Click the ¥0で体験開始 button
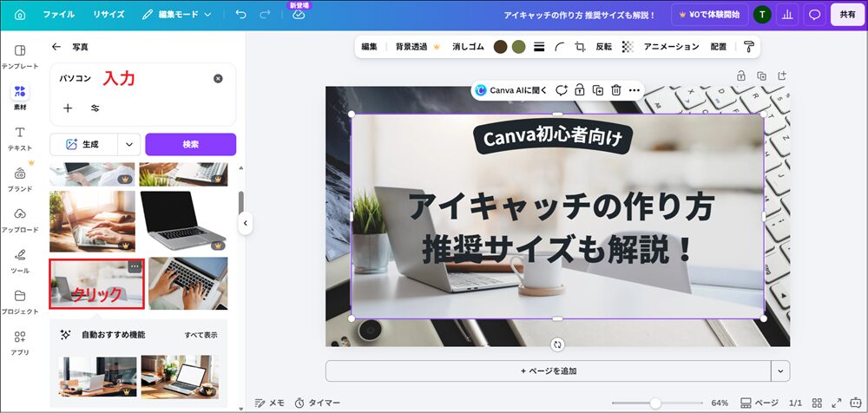The image size is (868, 413). pos(710,15)
